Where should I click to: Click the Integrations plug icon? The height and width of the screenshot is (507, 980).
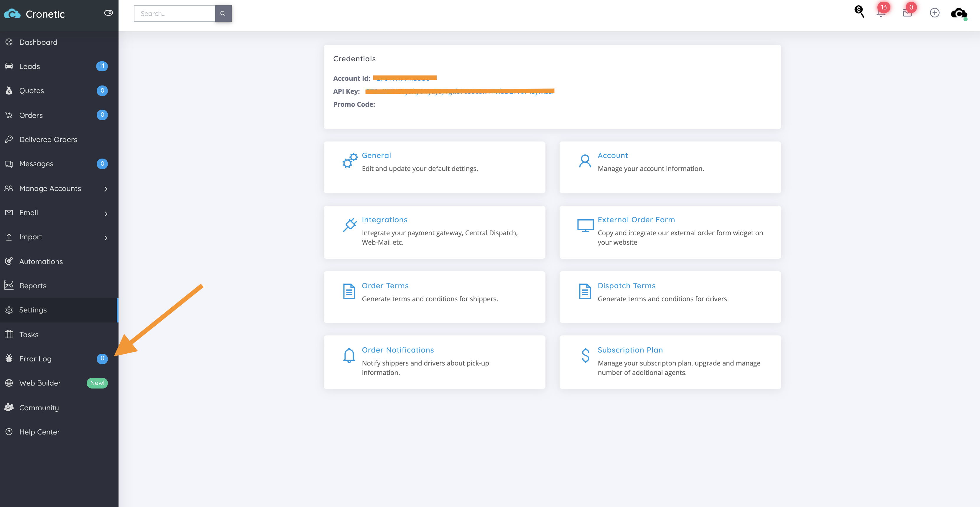[x=349, y=225]
